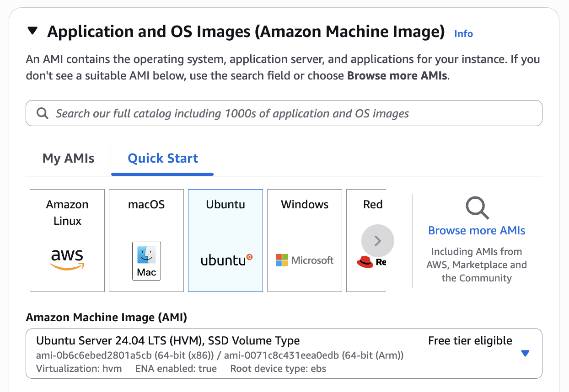Switch to the My AMIs tab

tap(68, 159)
